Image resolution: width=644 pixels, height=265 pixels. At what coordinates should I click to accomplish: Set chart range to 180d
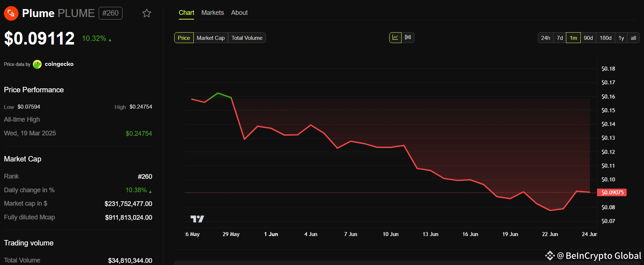click(x=606, y=38)
